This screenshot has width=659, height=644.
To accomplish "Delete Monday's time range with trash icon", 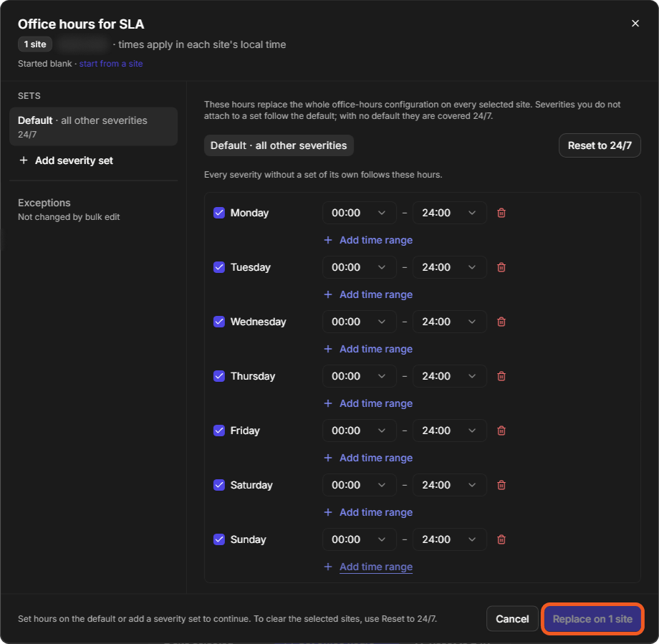I will (x=501, y=213).
